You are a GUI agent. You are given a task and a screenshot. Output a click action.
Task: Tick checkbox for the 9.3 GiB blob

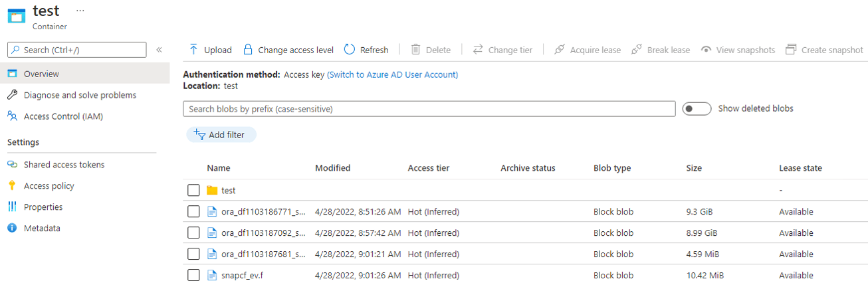[193, 212]
